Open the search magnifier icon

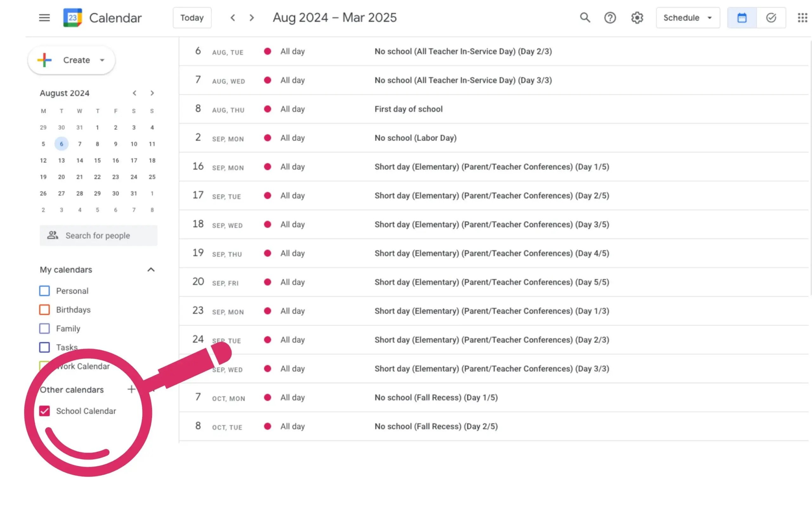click(x=585, y=17)
